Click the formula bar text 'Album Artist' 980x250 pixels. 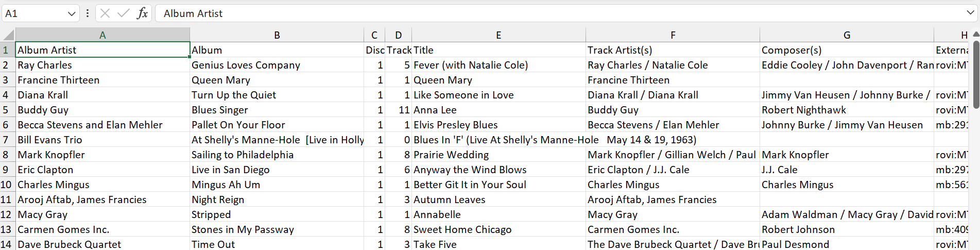click(x=193, y=14)
